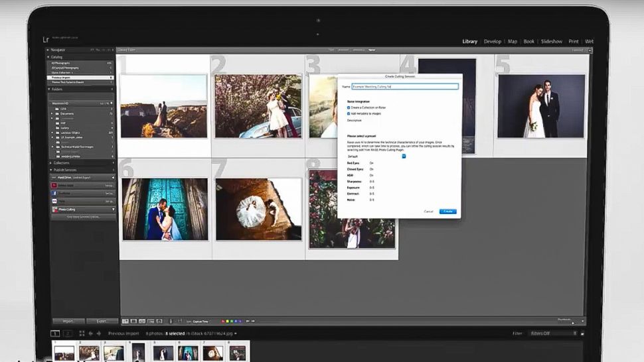Click Create in the culling dialog
The width and height of the screenshot is (644, 362).
pyautogui.click(x=448, y=211)
